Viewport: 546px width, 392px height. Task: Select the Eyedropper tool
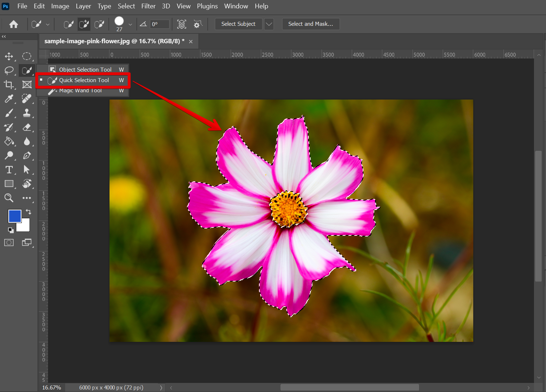(9, 99)
